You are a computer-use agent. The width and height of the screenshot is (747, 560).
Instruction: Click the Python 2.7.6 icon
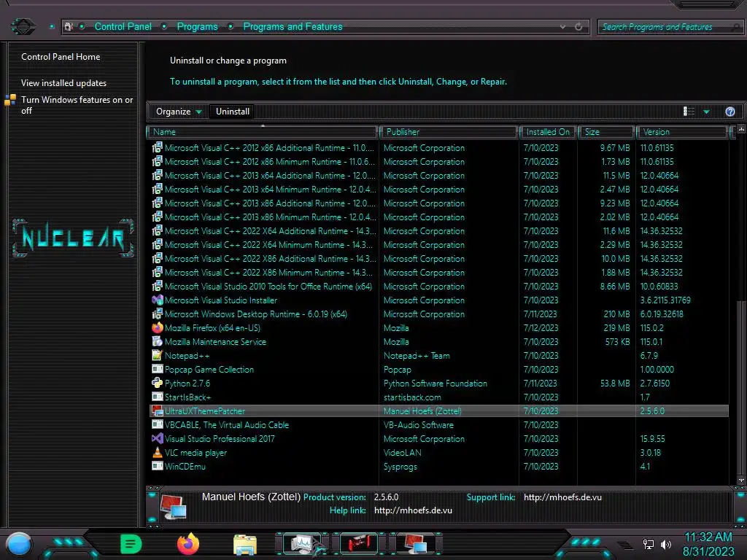tap(158, 383)
